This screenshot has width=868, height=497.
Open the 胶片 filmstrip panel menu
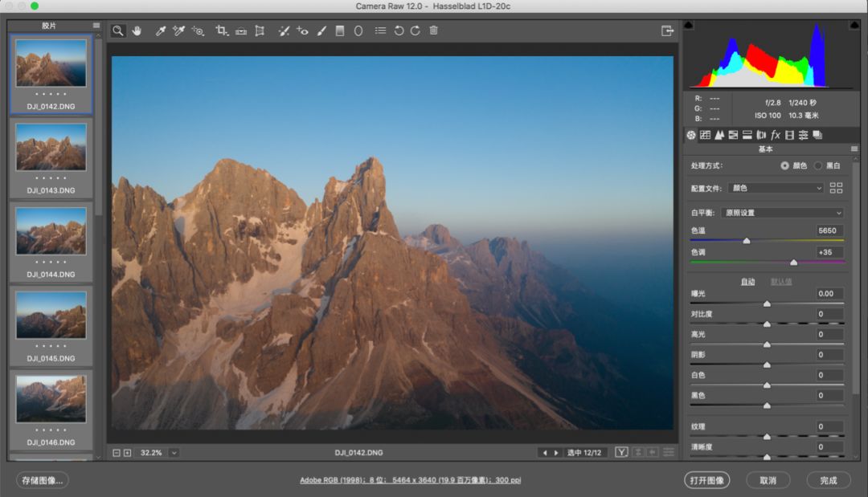96,26
